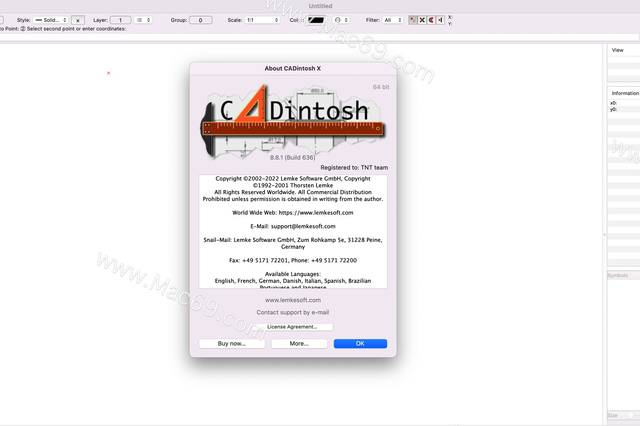Click the Copyright ©2002-2022 Lemke Software line

click(x=293, y=178)
